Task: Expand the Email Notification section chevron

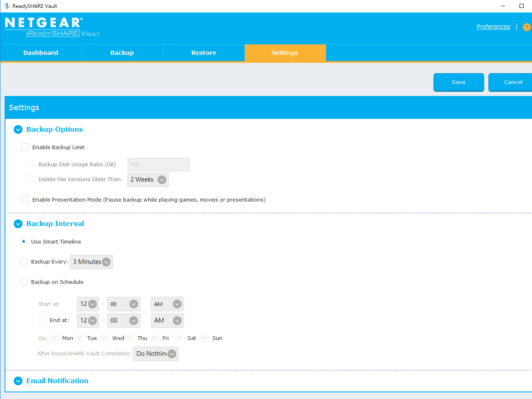Action: click(18, 381)
